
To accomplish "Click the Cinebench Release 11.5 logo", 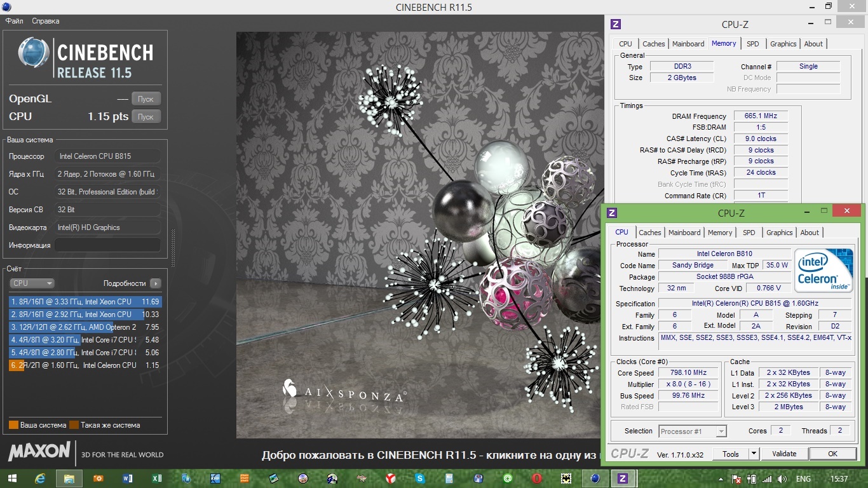I will (86, 57).
